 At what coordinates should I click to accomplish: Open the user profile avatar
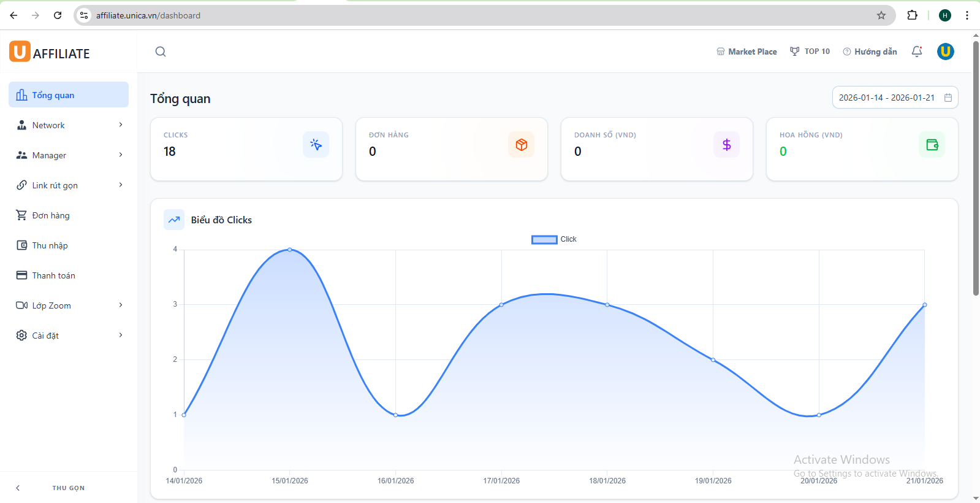click(945, 52)
